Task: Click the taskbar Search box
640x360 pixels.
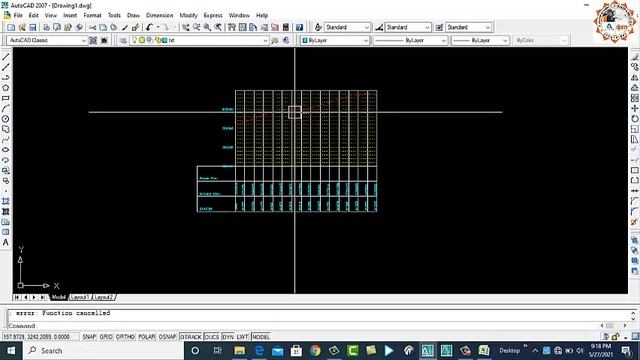Action: [104, 351]
